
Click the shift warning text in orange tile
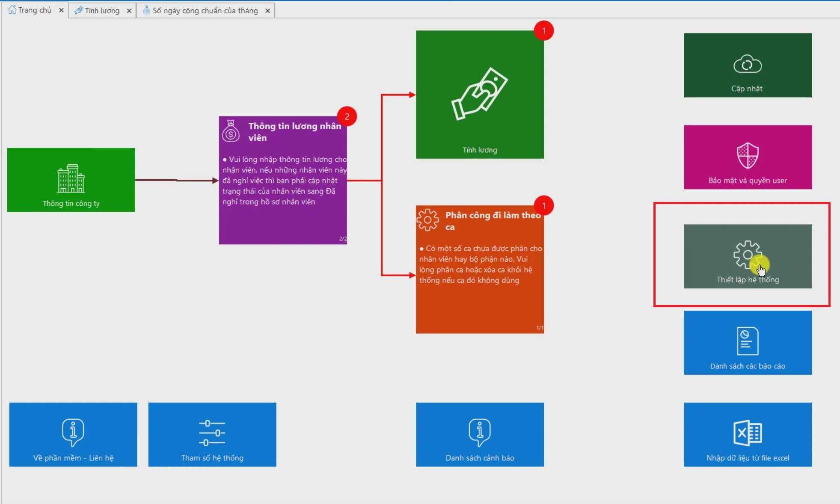pyautogui.click(x=480, y=264)
